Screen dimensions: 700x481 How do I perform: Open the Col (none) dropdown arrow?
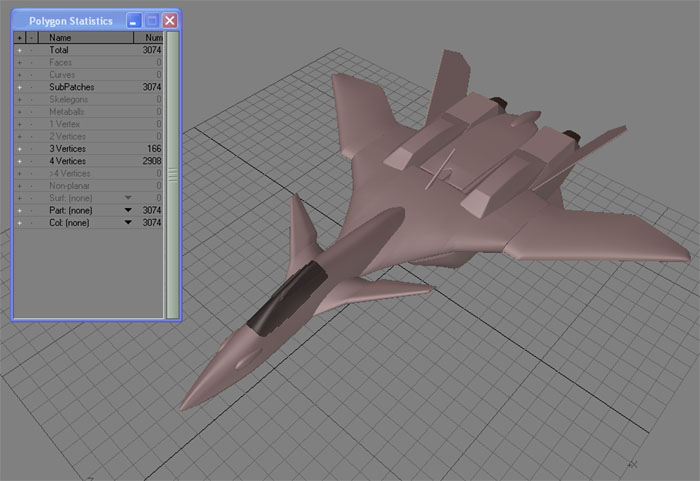click(x=128, y=222)
